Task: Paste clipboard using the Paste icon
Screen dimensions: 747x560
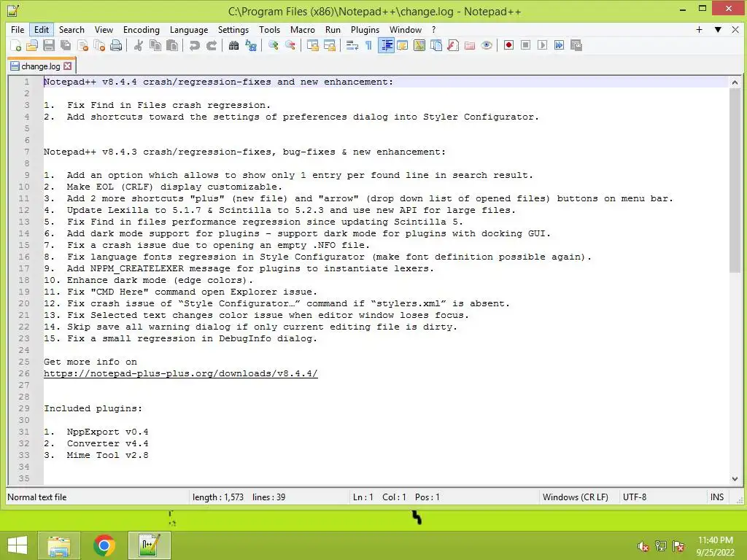Action: [172, 45]
